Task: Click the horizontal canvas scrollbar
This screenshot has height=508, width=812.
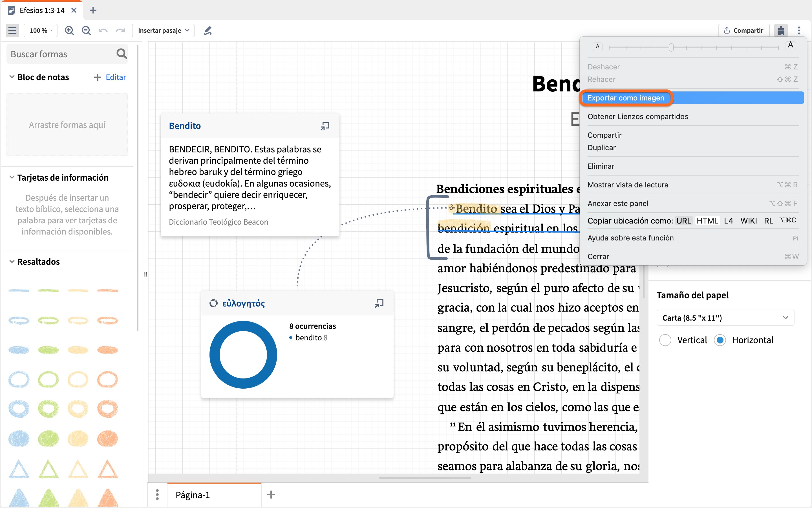Action: pyautogui.click(x=425, y=478)
